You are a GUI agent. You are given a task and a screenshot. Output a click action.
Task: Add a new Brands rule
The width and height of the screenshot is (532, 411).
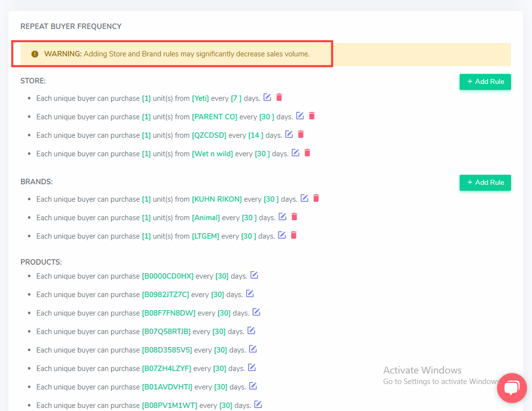[x=485, y=183]
